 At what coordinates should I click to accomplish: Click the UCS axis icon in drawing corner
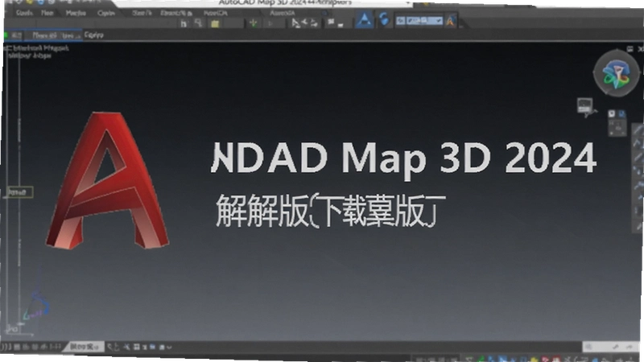[36, 305]
